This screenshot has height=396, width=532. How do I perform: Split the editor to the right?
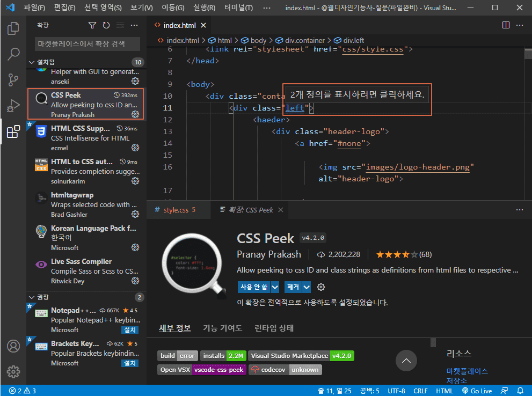pyautogui.click(x=506, y=25)
